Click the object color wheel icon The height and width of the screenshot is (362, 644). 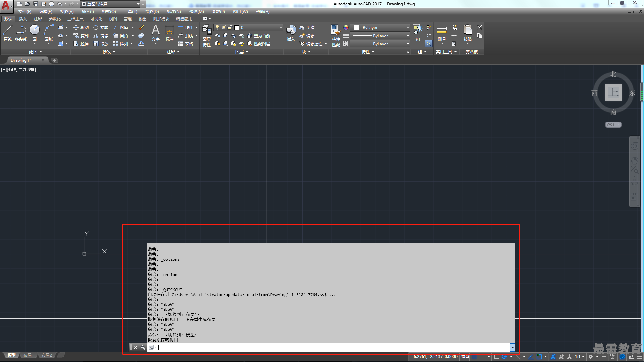pos(346,27)
